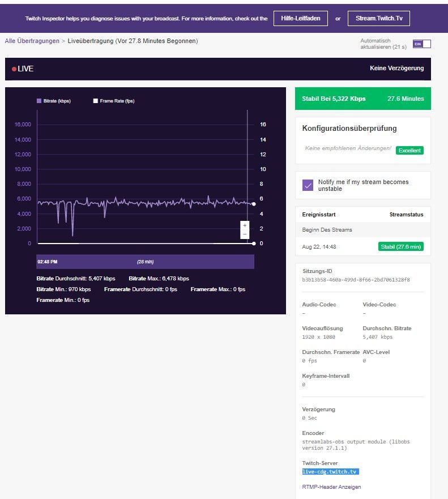Click Framerate Min.: 0 fps stat

tap(63, 300)
